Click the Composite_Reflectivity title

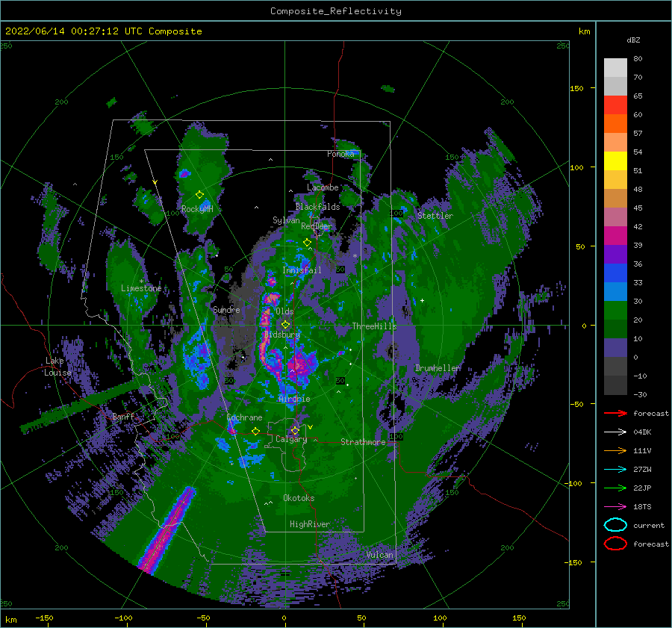336,11
